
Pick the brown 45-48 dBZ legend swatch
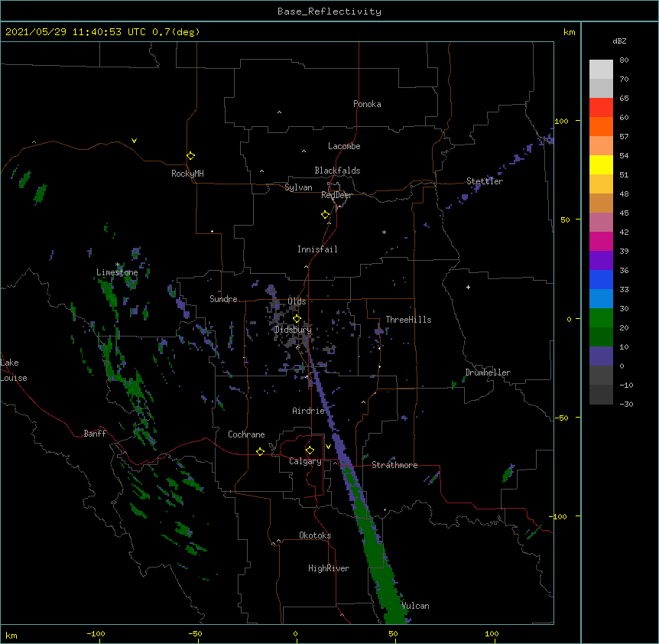(x=601, y=203)
